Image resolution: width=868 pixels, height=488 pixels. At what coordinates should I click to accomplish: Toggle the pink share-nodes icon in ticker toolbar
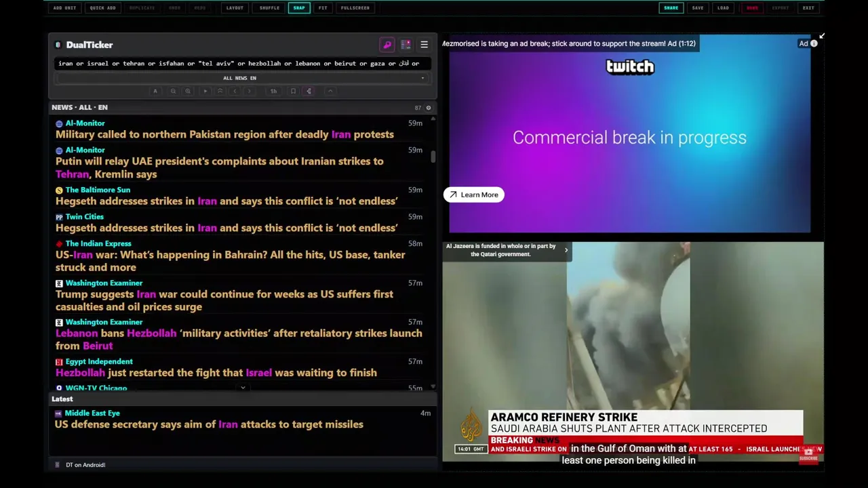click(309, 91)
